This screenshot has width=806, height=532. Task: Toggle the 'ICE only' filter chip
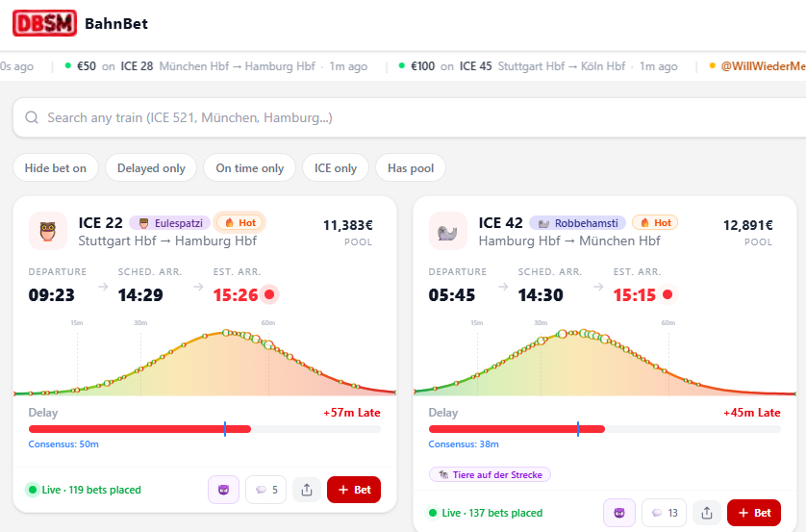335,168
